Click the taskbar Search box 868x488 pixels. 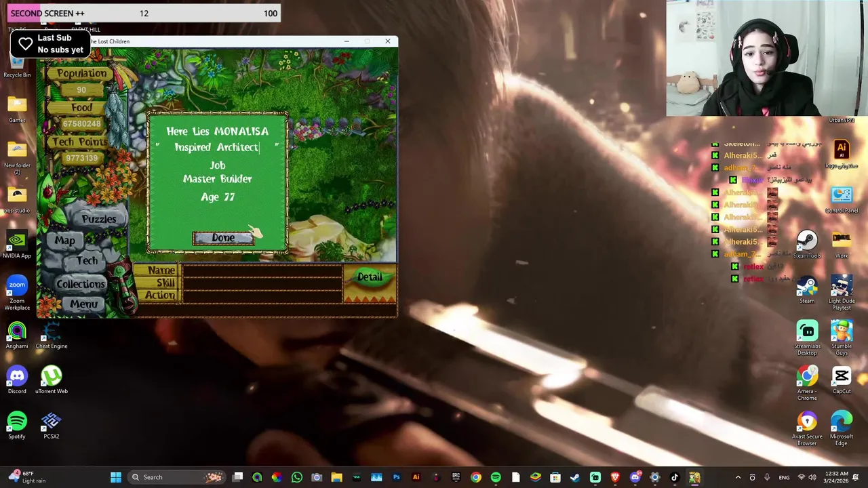point(178,477)
